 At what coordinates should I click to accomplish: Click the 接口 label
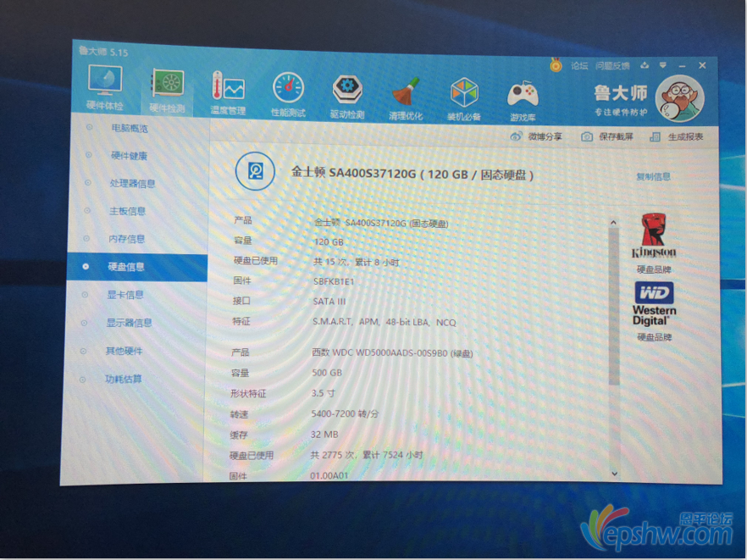tap(241, 301)
